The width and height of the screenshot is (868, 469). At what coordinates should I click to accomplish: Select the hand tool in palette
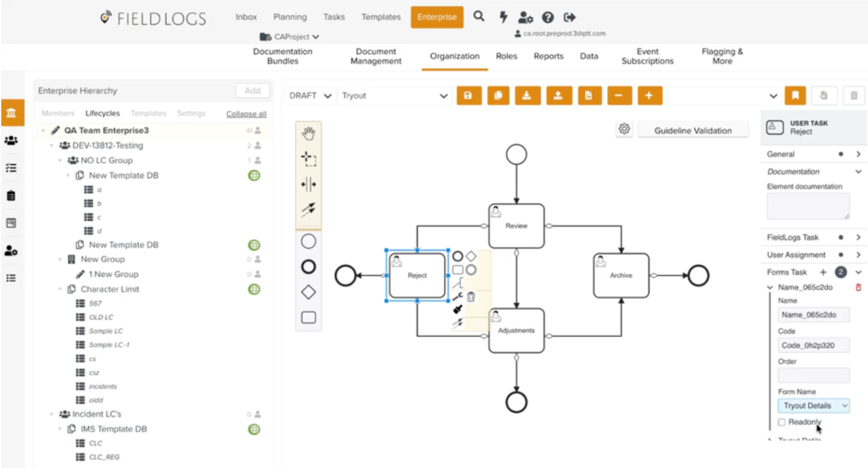(308, 134)
